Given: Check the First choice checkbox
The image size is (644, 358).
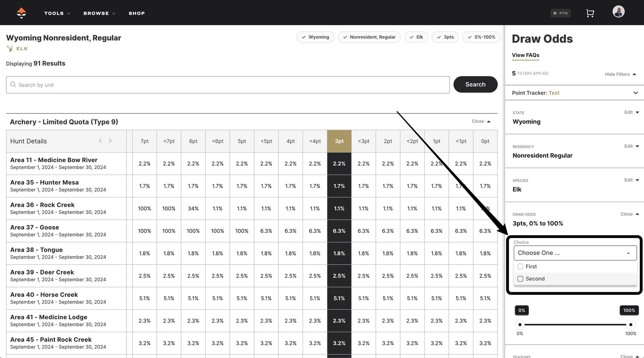Looking at the screenshot, I should tap(520, 266).
